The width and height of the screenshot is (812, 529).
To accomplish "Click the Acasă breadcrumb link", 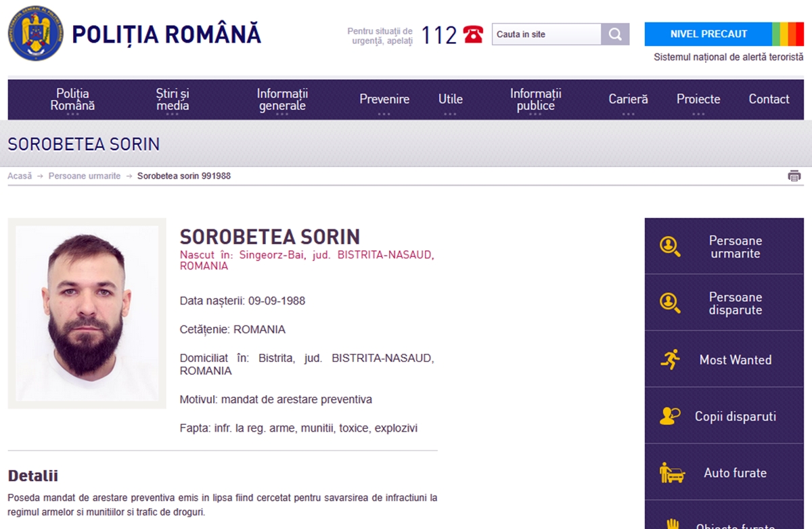I will tap(20, 176).
